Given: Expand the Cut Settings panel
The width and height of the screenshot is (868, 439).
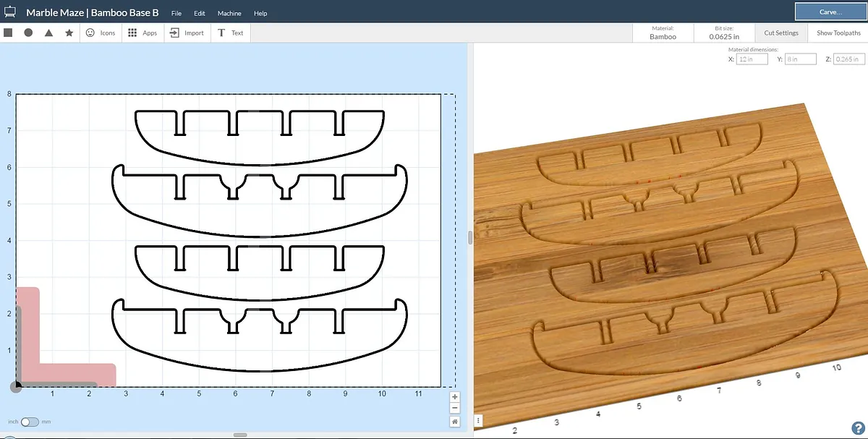Looking at the screenshot, I should (781, 33).
